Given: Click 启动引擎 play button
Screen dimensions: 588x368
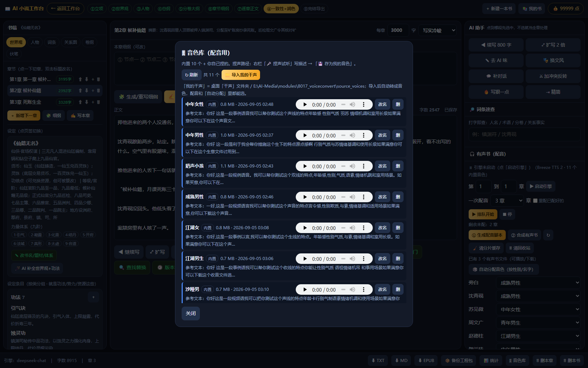Looking at the screenshot, I should (541, 186).
